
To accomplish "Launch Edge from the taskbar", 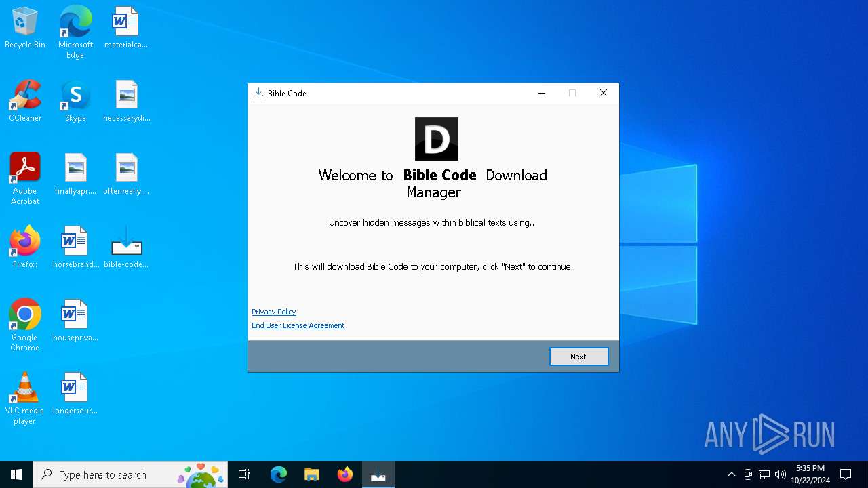I will click(x=279, y=474).
